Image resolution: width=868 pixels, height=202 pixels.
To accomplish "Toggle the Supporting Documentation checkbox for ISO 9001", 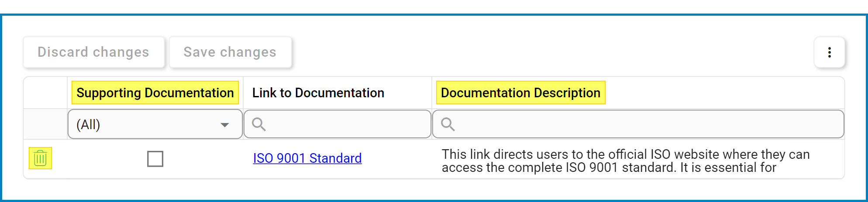I will tap(155, 159).
